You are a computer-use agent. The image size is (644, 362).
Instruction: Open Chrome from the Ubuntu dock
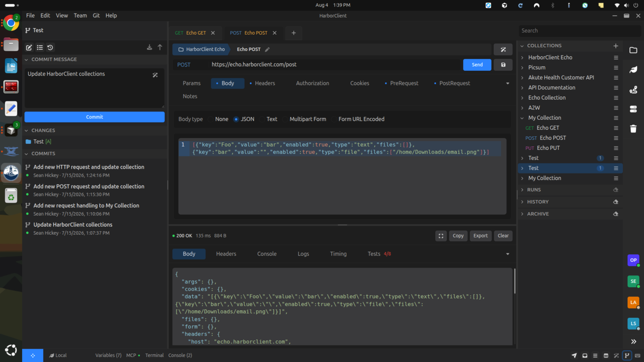point(11,23)
